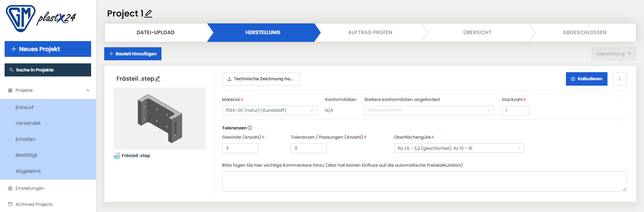Open the Oberflächengüte dropdown
This screenshot has height=212, width=644.
click(458, 148)
